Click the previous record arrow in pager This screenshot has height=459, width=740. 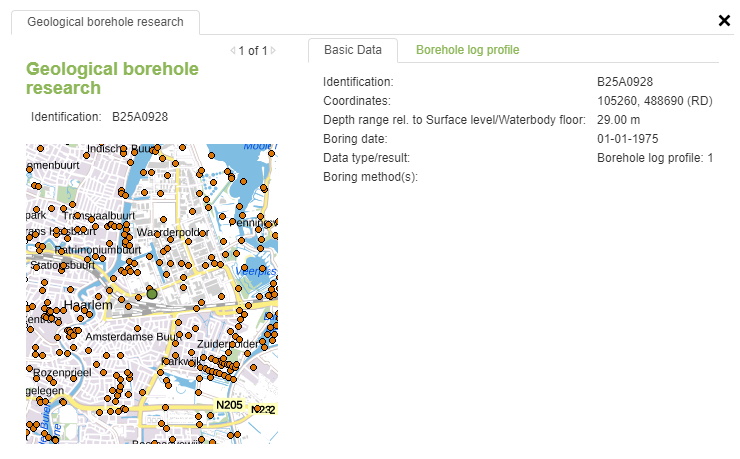[233, 50]
